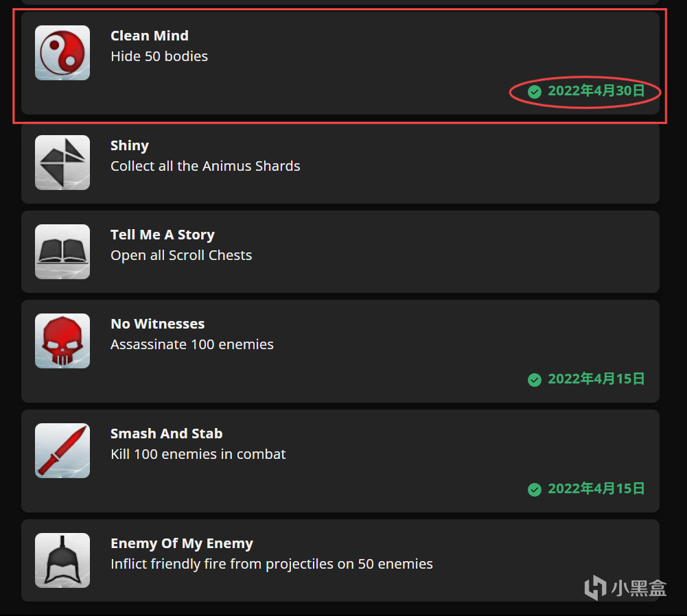Select the Enemy Of My Enemy title
The height and width of the screenshot is (616, 687).
pos(182,543)
